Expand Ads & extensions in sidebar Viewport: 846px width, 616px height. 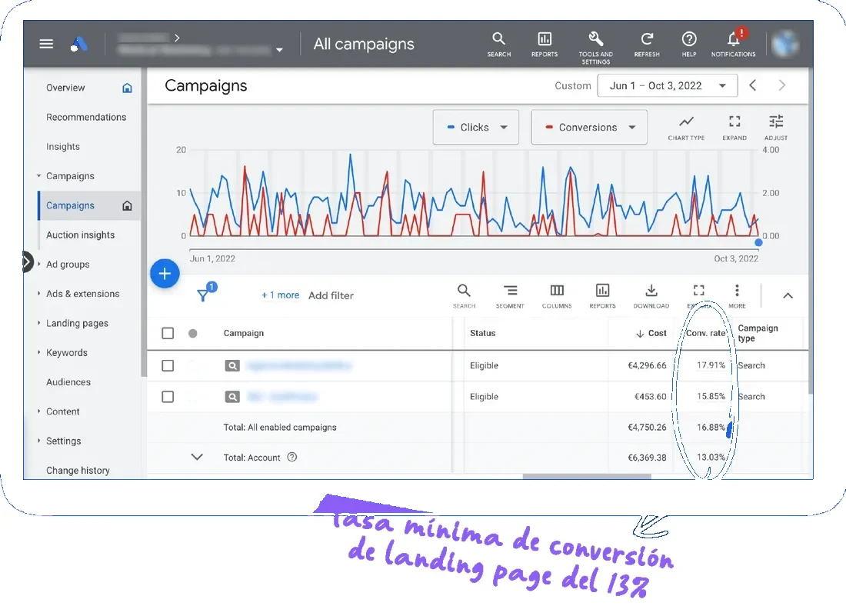[39, 294]
